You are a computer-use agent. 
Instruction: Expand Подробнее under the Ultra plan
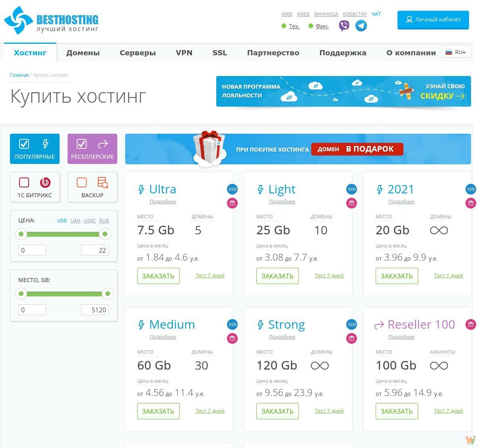[163, 202]
